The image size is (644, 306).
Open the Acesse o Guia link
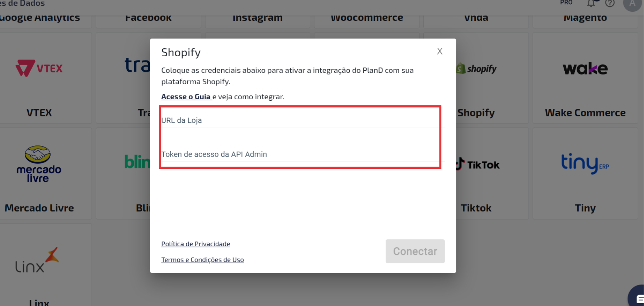click(186, 97)
